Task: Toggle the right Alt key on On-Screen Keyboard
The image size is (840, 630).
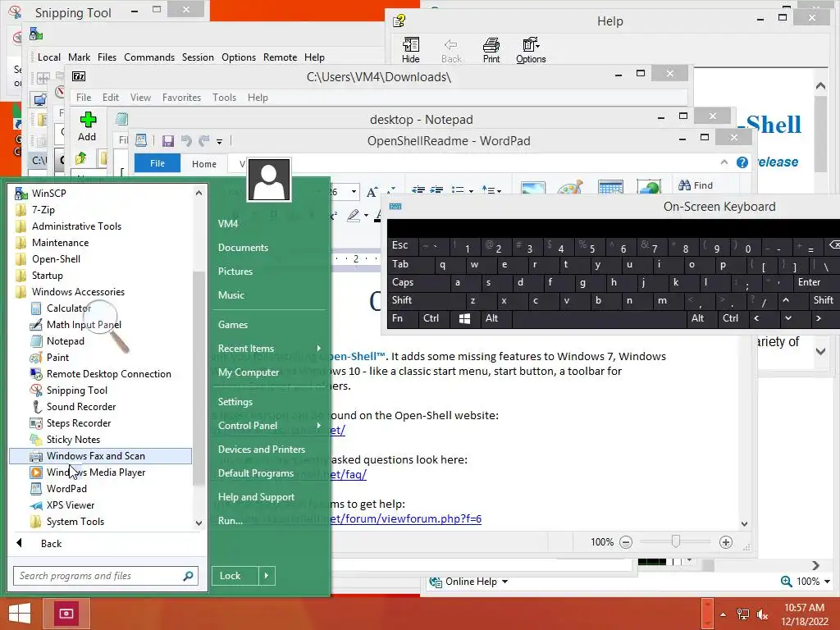Action: (702, 318)
